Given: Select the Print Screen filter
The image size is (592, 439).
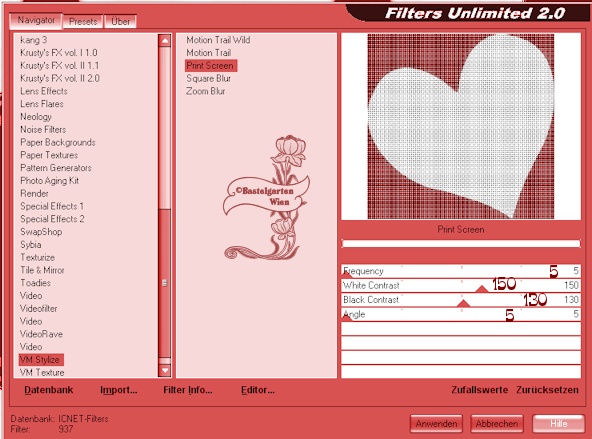Looking at the screenshot, I should pyautogui.click(x=211, y=65).
